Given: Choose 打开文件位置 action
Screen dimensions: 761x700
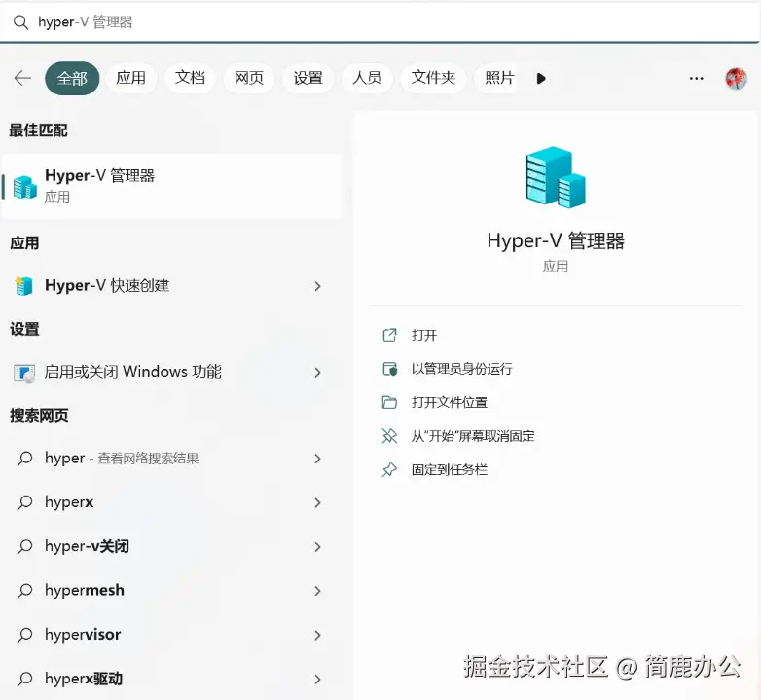Looking at the screenshot, I should [x=450, y=402].
